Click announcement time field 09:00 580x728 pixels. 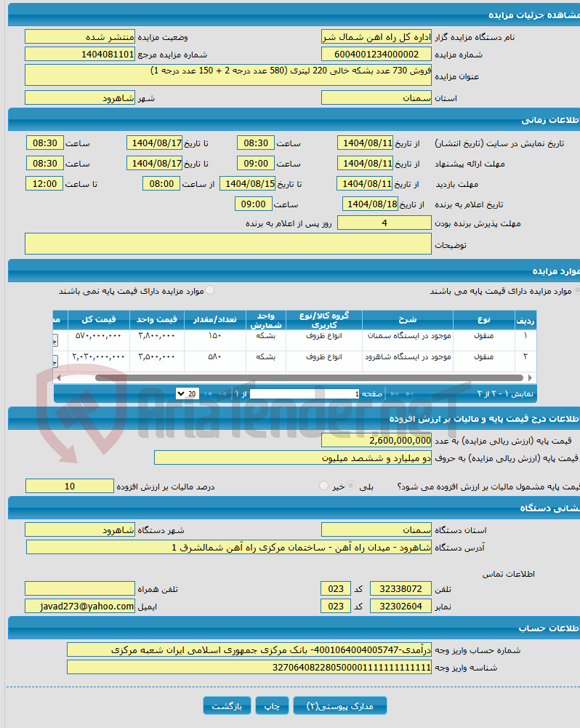[254, 204]
